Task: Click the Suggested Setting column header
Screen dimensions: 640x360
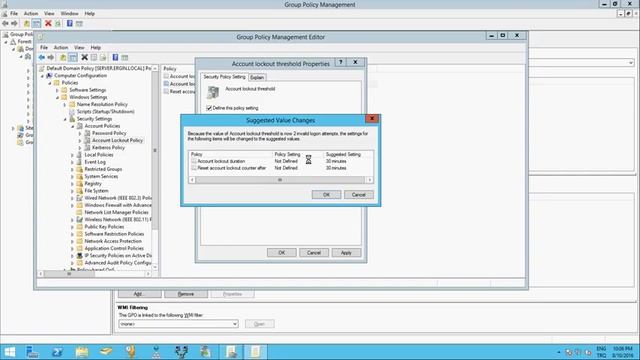Action: click(348, 154)
